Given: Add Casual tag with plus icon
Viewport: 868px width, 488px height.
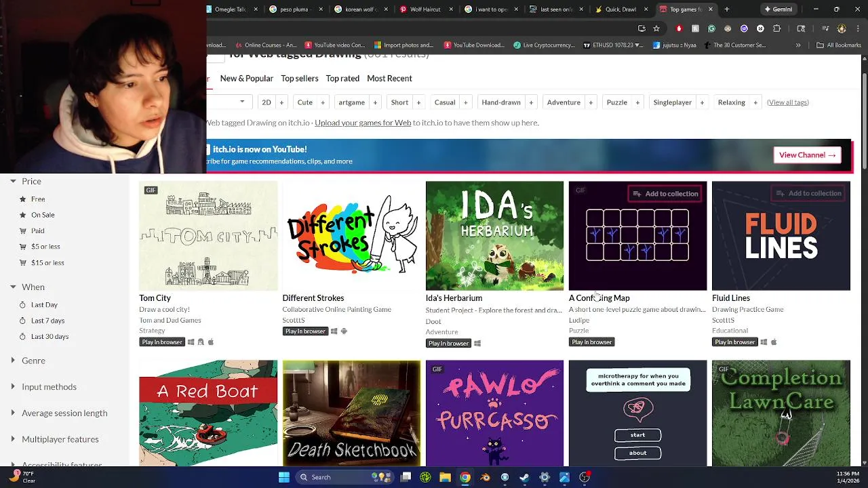Looking at the screenshot, I should (465, 102).
